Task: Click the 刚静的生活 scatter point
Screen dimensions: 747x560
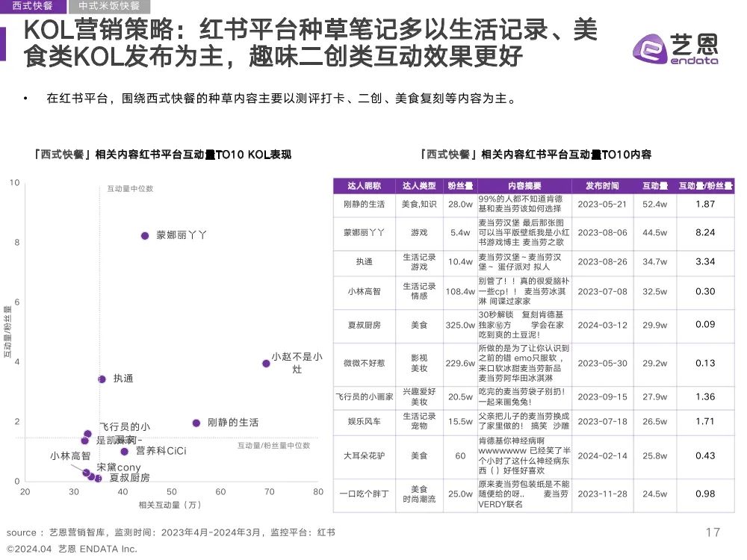Action: click(196, 423)
